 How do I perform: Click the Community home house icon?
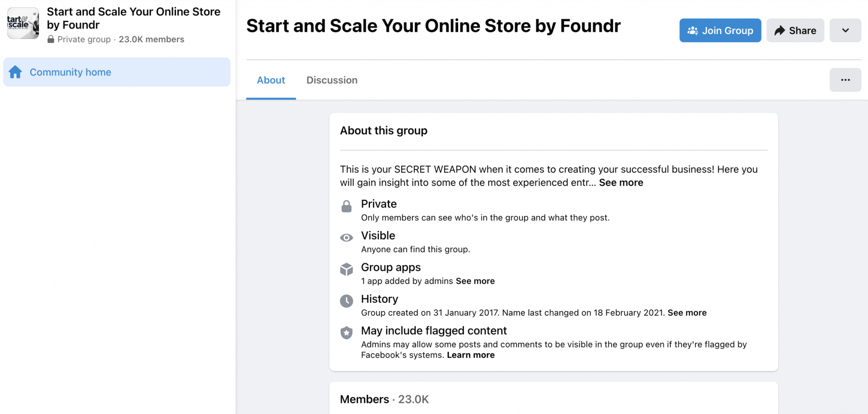pos(15,72)
